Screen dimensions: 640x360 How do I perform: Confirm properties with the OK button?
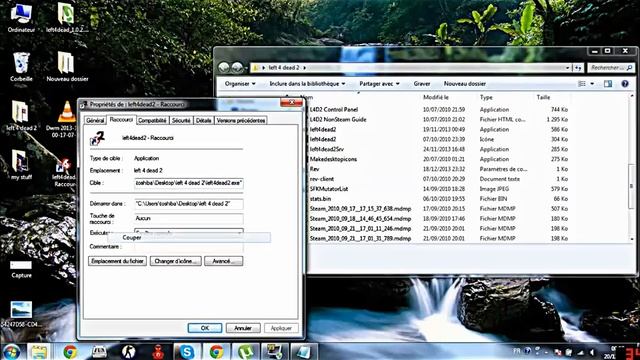[x=205, y=328]
